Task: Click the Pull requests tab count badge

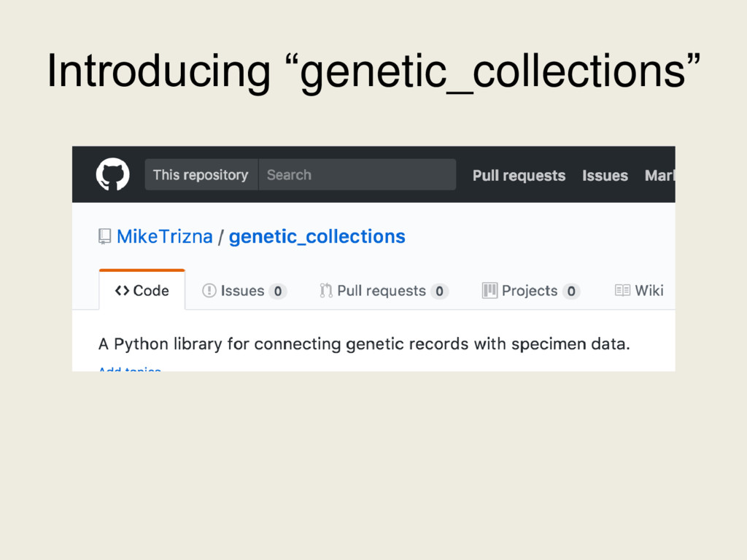Action: tap(438, 292)
